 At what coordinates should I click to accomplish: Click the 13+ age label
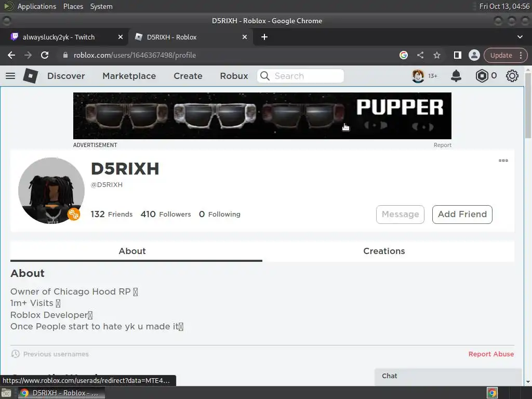pos(433,76)
